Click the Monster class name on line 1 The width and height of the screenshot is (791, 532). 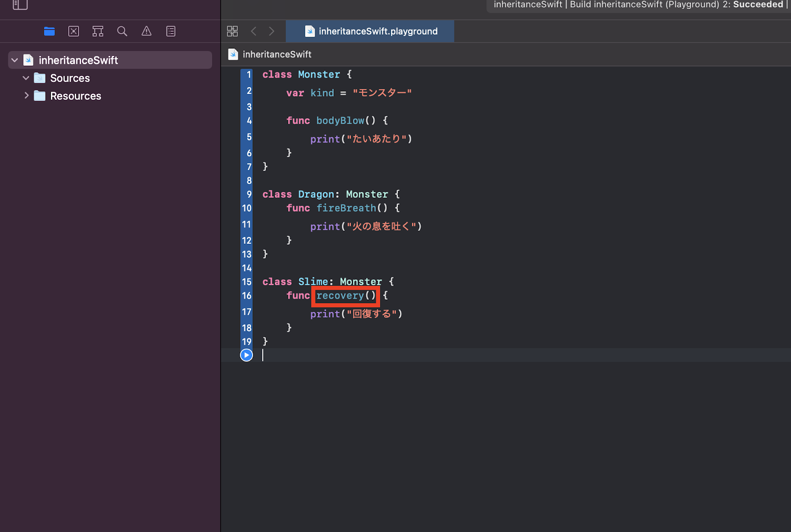pyautogui.click(x=319, y=74)
